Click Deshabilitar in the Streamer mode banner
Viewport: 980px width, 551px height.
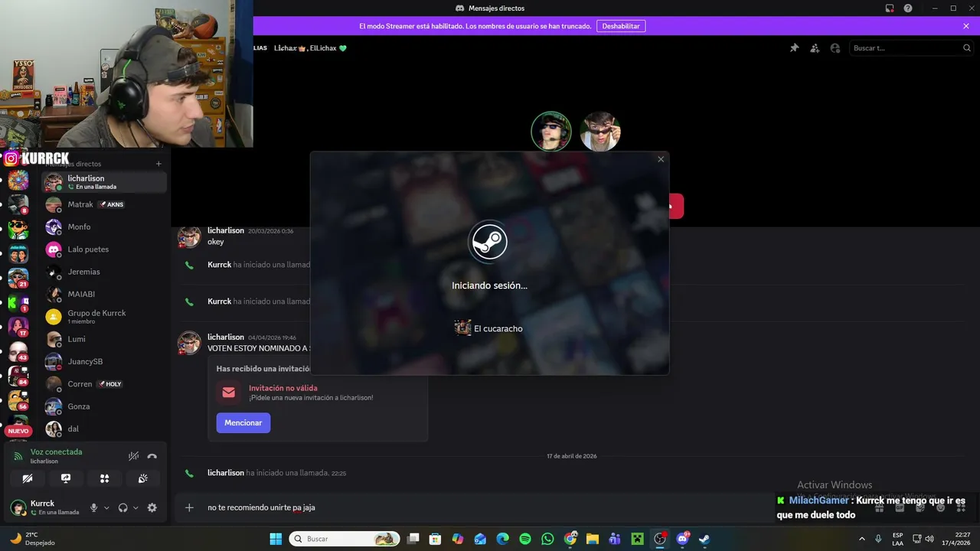tap(621, 26)
